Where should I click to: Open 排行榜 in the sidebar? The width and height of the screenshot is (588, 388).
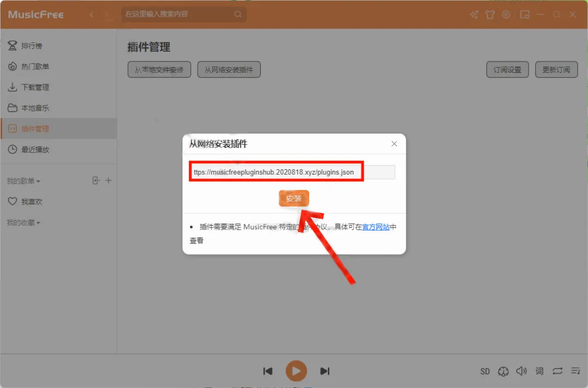[x=58, y=46]
